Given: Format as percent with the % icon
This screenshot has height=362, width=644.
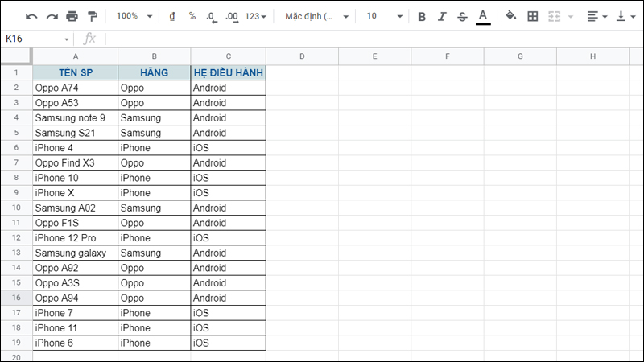Looking at the screenshot, I should (192, 16).
